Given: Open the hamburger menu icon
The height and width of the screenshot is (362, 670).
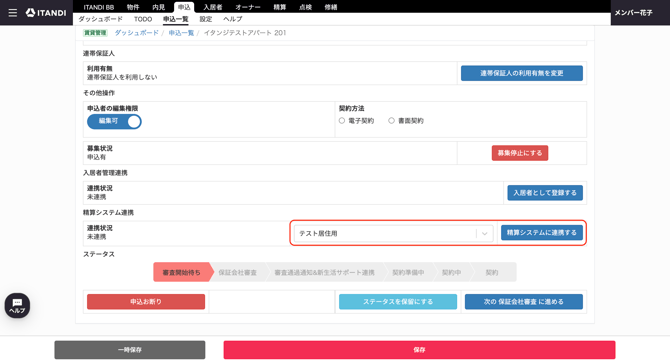Looking at the screenshot, I should click(13, 13).
